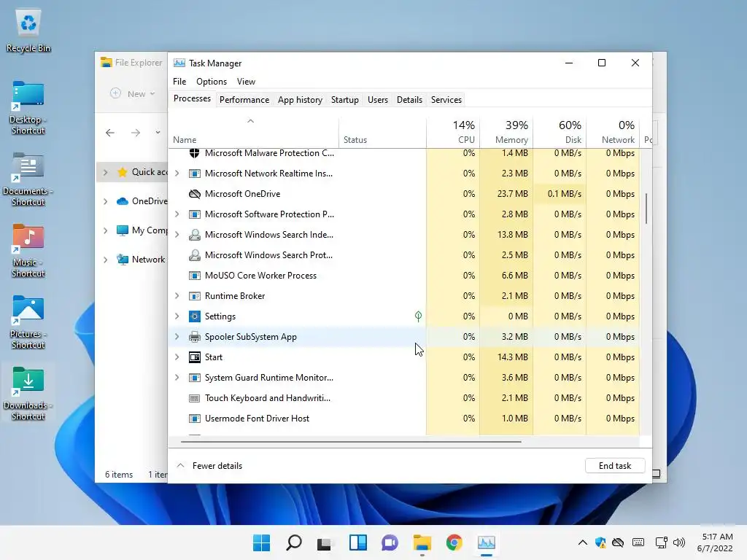Open the File menu
The height and width of the screenshot is (560, 747).
coord(179,82)
